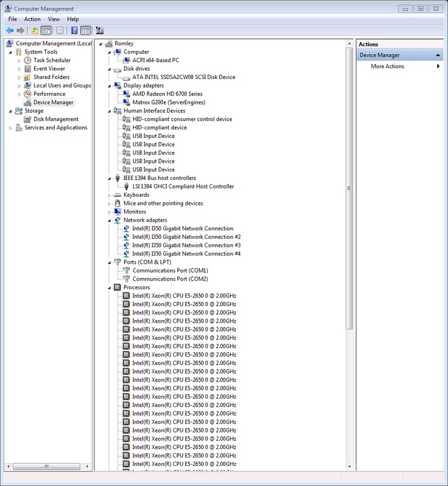Click the Scan for hardware changes icon
Screen dimensions: 448x486
pos(100,30)
